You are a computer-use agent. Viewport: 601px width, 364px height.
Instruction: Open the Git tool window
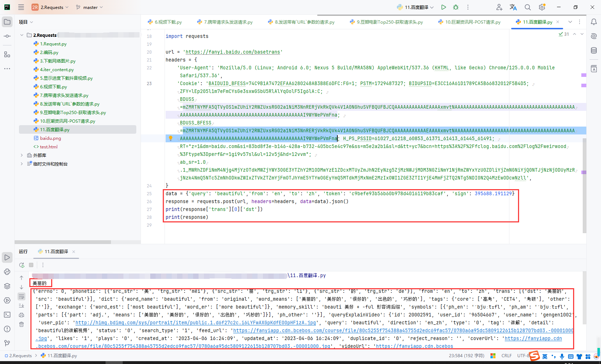coord(7,343)
